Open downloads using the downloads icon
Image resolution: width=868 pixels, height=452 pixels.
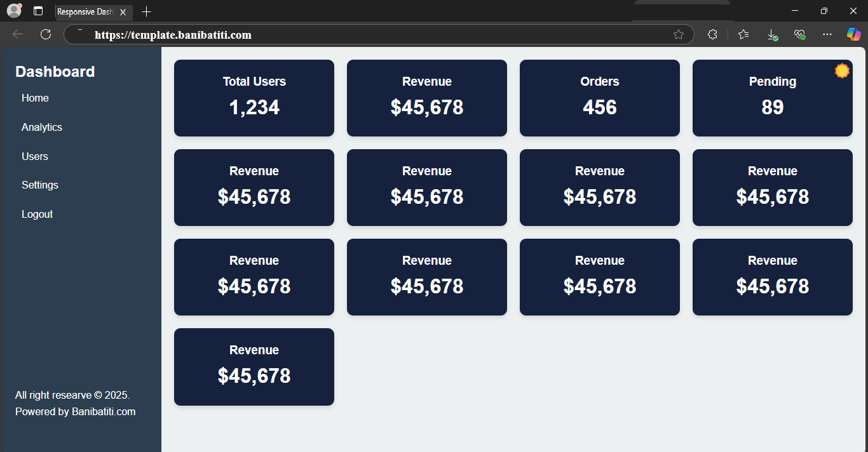pyautogui.click(x=771, y=34)
